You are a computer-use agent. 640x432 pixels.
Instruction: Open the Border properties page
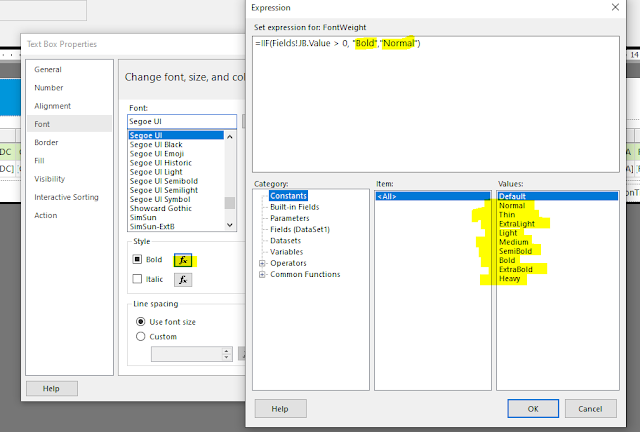tap(46, 143)
